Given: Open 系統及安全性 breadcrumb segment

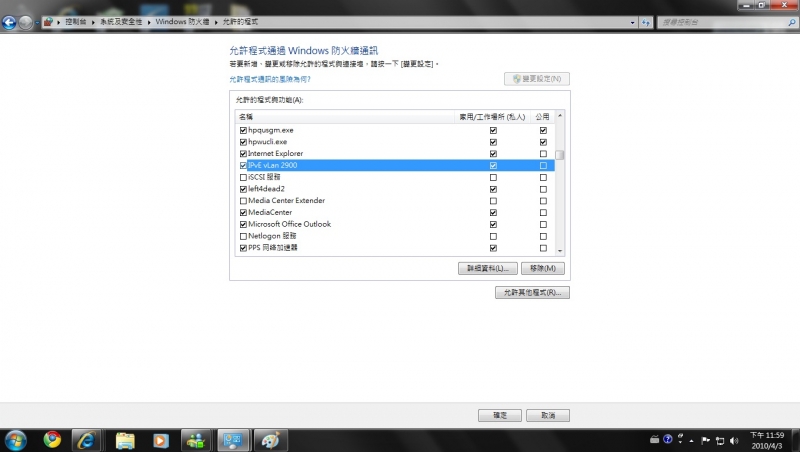Looking at the screenshot, I should 121,22.
